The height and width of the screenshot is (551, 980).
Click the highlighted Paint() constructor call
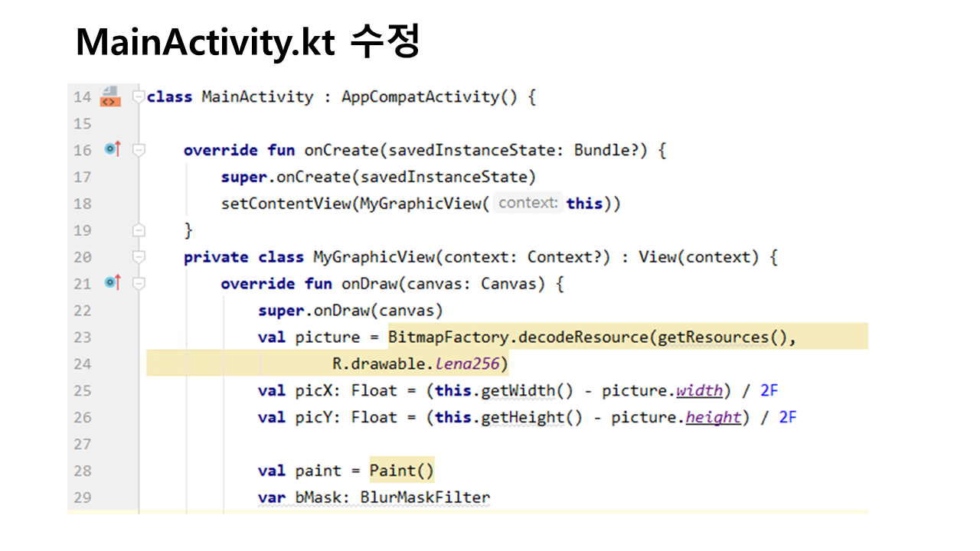point(401,471)
